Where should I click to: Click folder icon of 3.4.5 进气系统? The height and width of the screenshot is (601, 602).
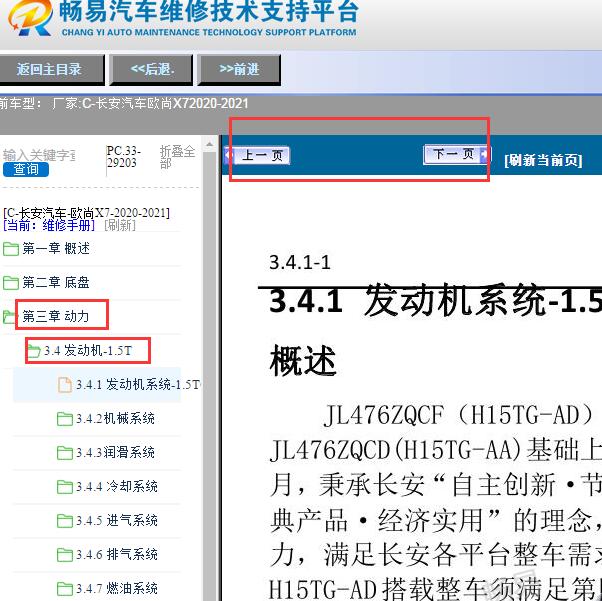click(x=64, y=522)
